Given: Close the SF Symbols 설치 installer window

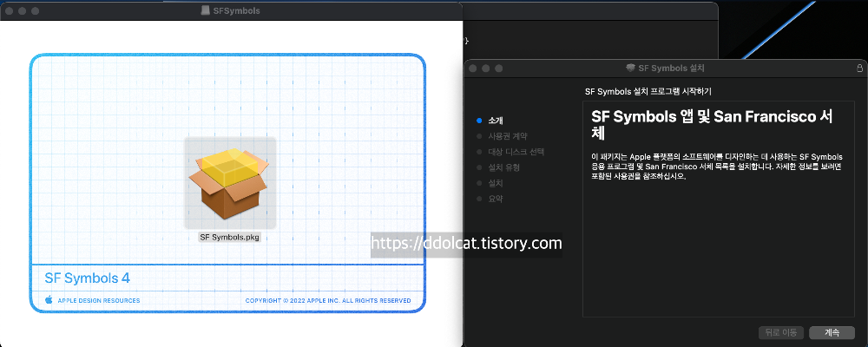Looking at the screenshot, I should (x=474, y=68).
